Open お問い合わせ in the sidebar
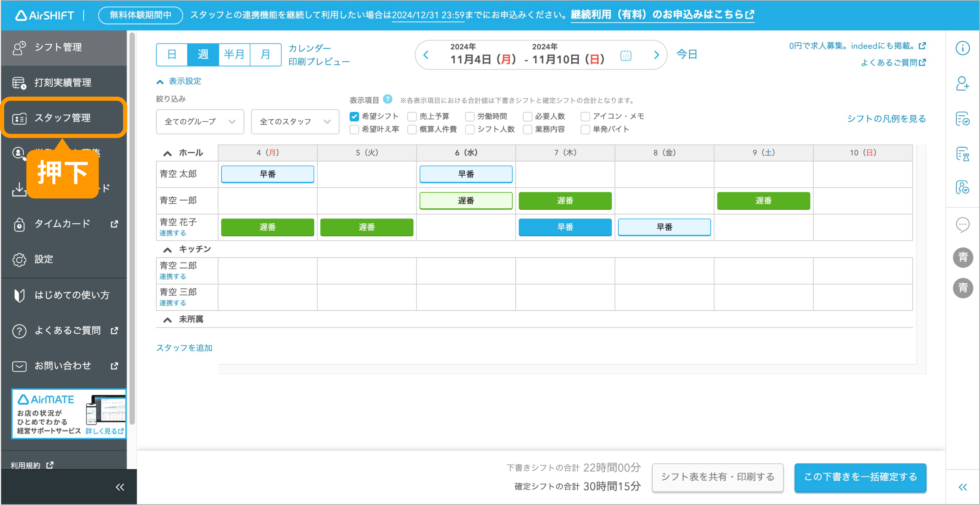Screen dimensions: 980x505 (64, 366)
